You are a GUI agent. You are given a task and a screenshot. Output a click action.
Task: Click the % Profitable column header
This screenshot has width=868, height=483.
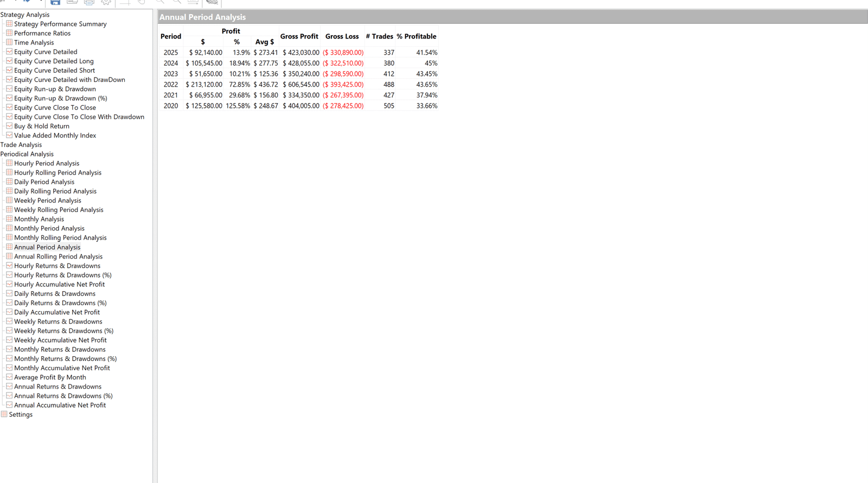416,36
